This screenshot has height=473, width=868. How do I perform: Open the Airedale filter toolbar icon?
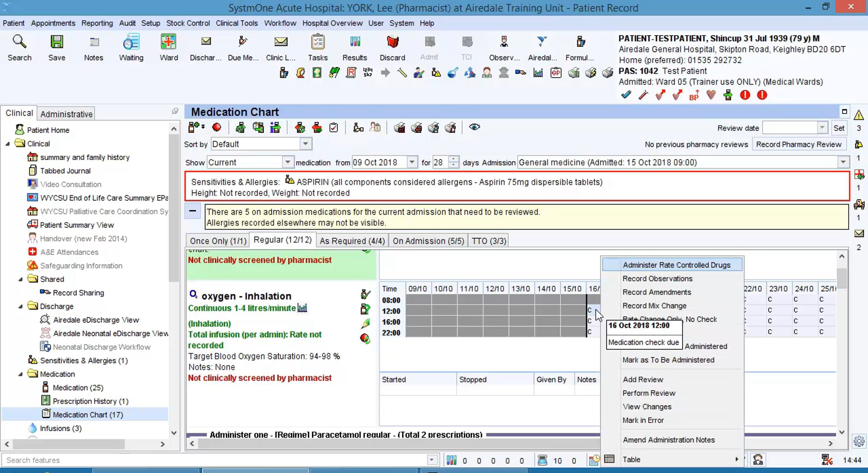[x=542, y=48]
